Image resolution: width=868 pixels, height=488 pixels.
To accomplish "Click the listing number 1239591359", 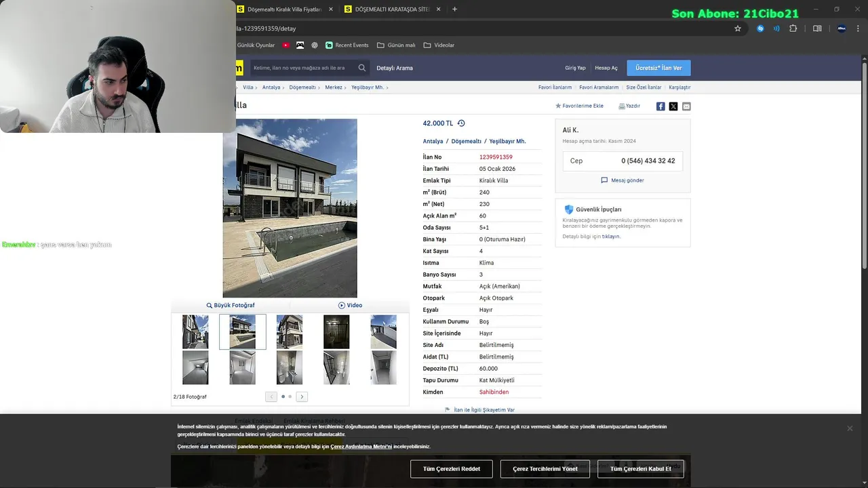I will (x=496, y=157).
